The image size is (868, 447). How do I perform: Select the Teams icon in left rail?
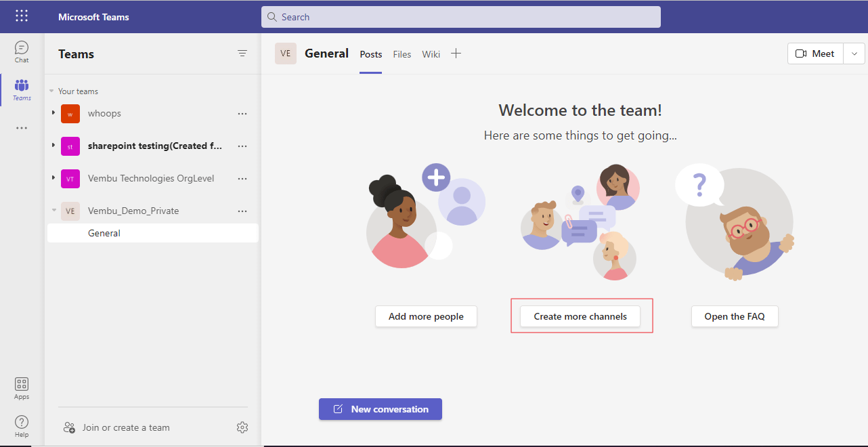click(x=22, y=89)
